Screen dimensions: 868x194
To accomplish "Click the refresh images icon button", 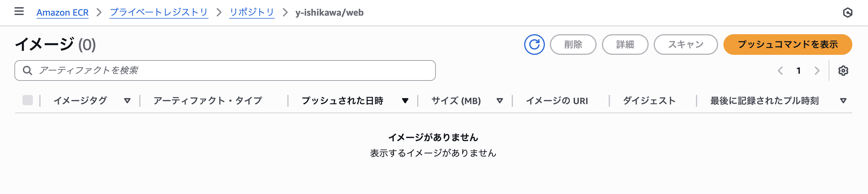I will point(534,45).
